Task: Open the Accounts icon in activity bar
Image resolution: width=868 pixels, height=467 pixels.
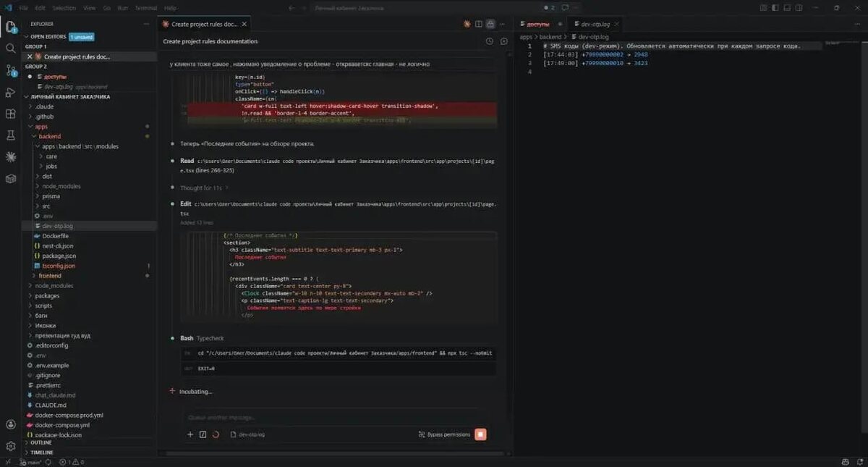Action: (11, 425)
